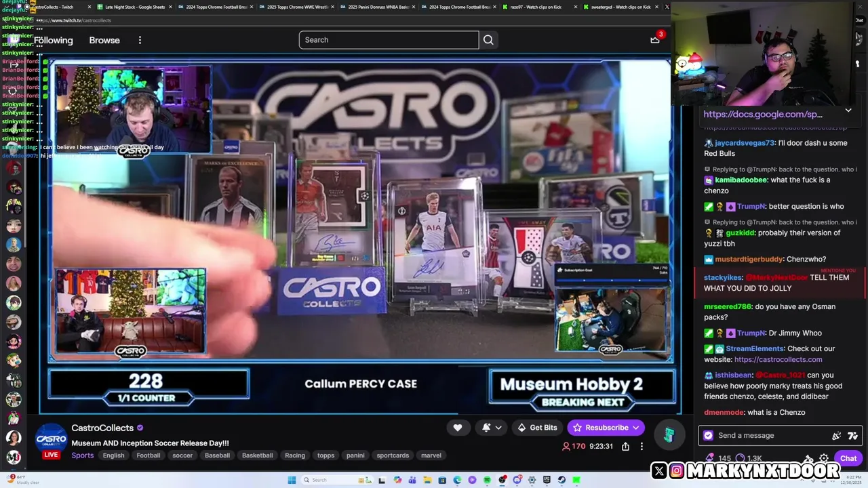Open Spotify from the taskbar
Image resolution: width=868 pixels, height=488 pixels.
pyautogui.click(x=487, y=480)
